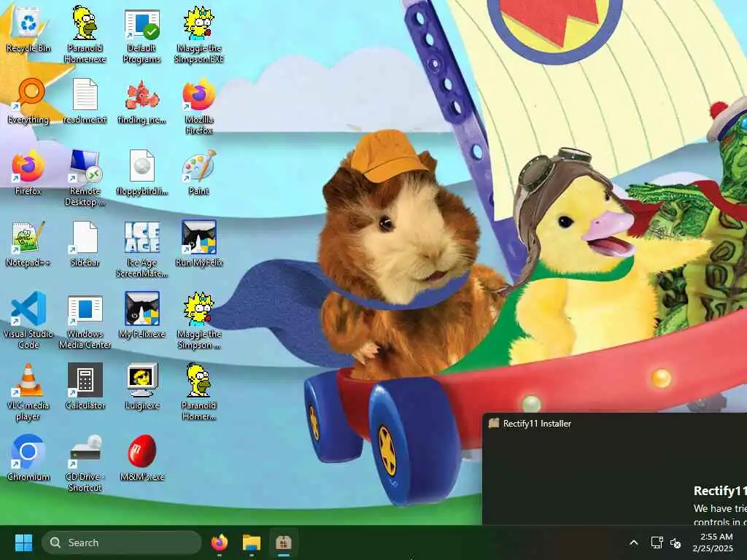747x560 pixels.
Task: Select the floppybirdi... file icon
Action: (x=142, y=172)
